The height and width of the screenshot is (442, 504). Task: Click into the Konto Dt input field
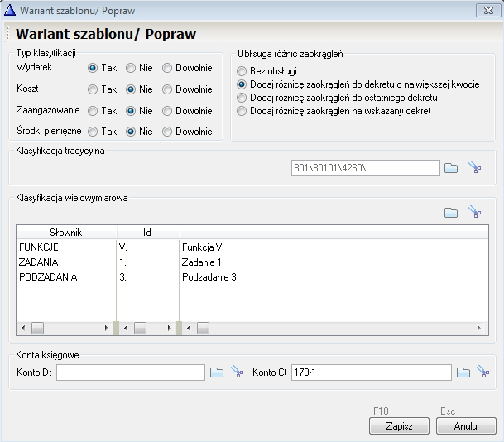pyautogui.click(x=130, y=372)
